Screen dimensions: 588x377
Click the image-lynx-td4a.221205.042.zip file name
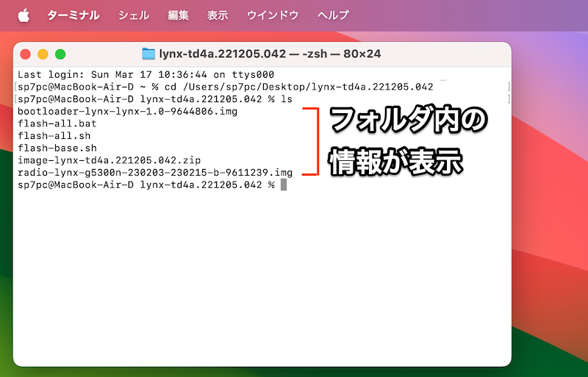(x=109, y=160)
